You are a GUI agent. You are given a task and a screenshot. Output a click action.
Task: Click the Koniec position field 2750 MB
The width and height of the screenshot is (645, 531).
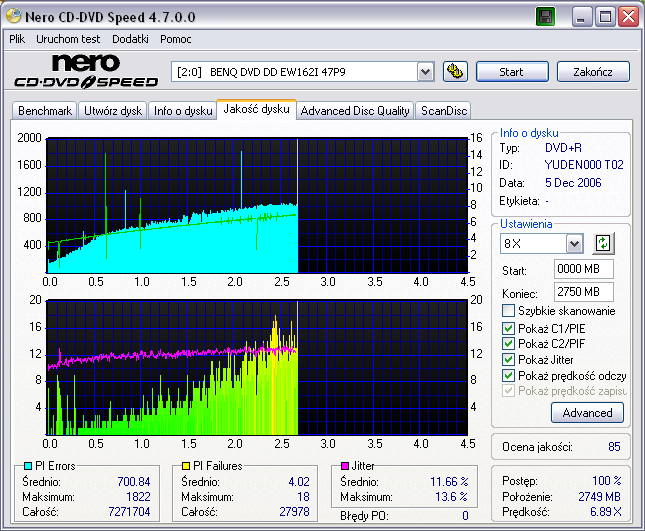pyautogui.click(x=583, y=292)
